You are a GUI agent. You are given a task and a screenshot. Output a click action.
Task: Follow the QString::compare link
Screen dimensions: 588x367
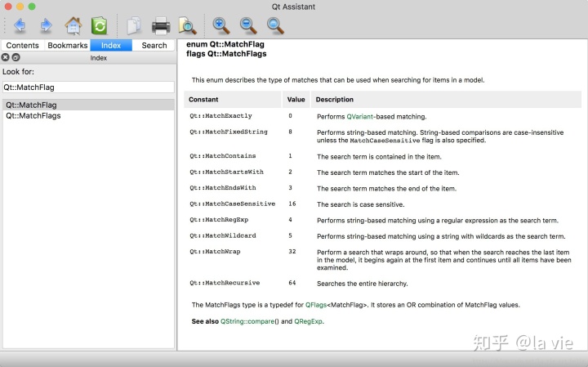(x=247, y=321)
